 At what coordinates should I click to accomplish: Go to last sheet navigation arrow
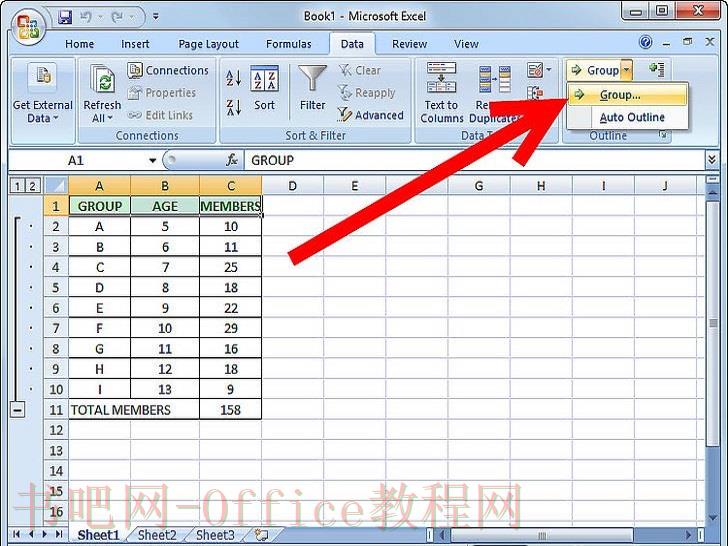click(x=59, y=534)
